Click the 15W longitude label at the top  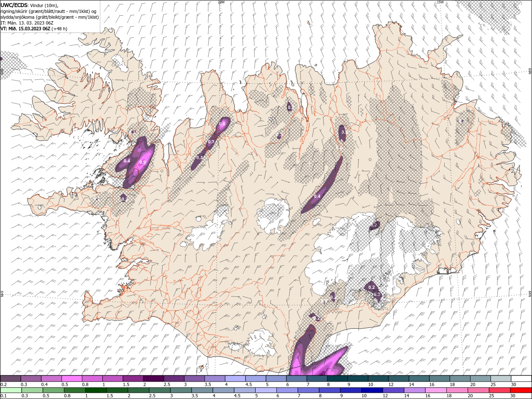(440, 2)
